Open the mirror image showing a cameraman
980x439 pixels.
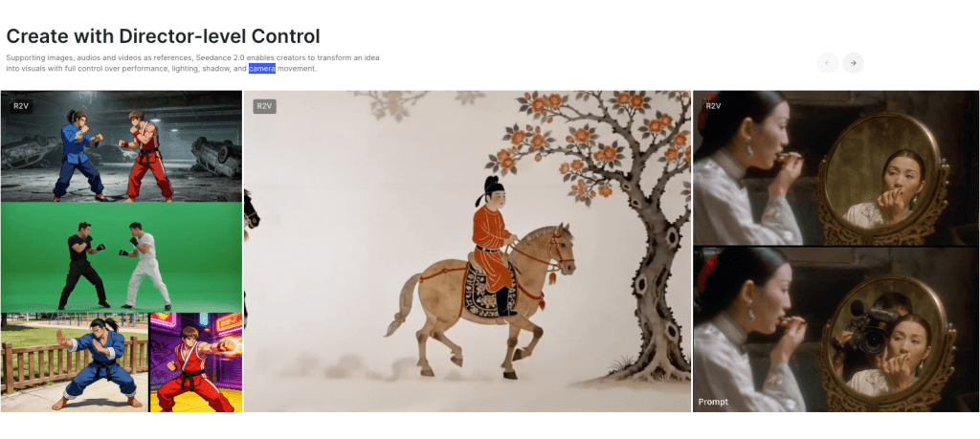[836, 330]
